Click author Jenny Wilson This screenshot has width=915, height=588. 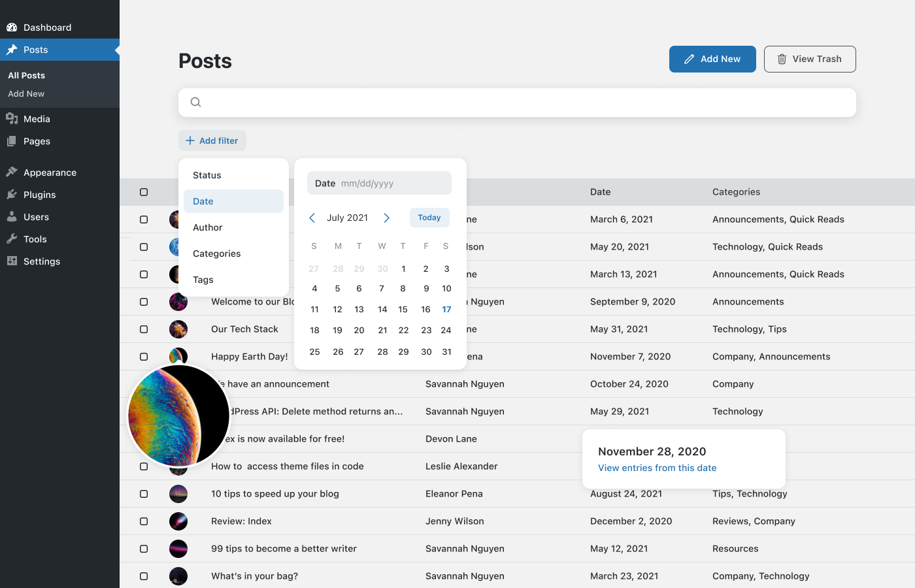click(x=454, y=521)
